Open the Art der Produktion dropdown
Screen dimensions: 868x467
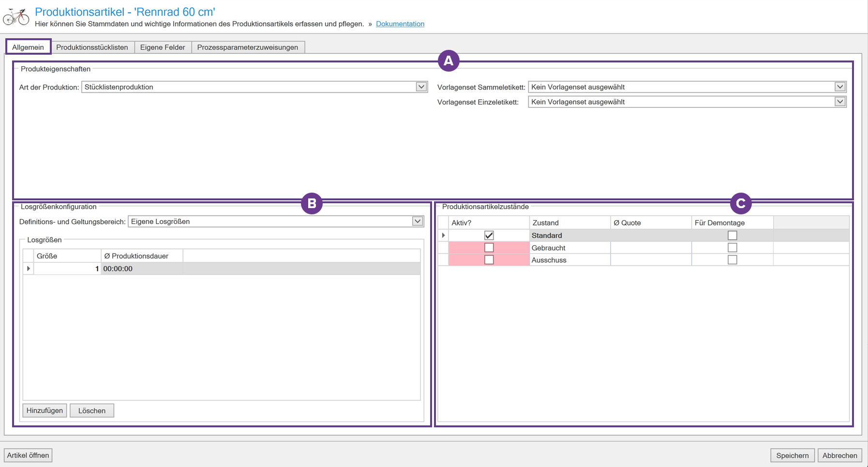click(x=421, y=87)
